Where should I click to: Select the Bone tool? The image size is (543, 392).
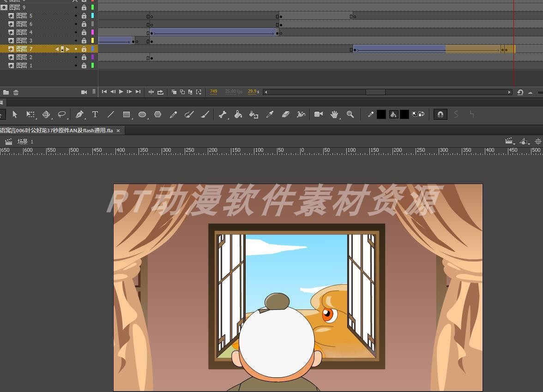click(x=223, y=114)
